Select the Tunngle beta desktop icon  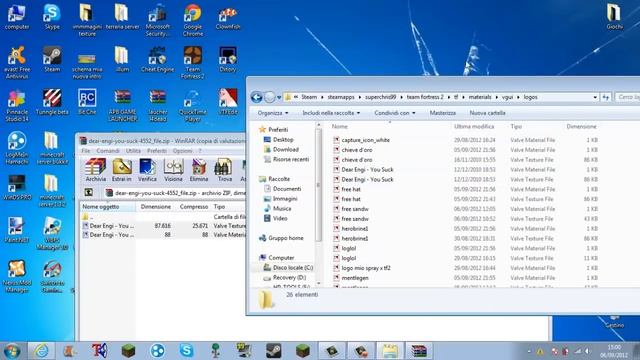[x=52, y=102]
